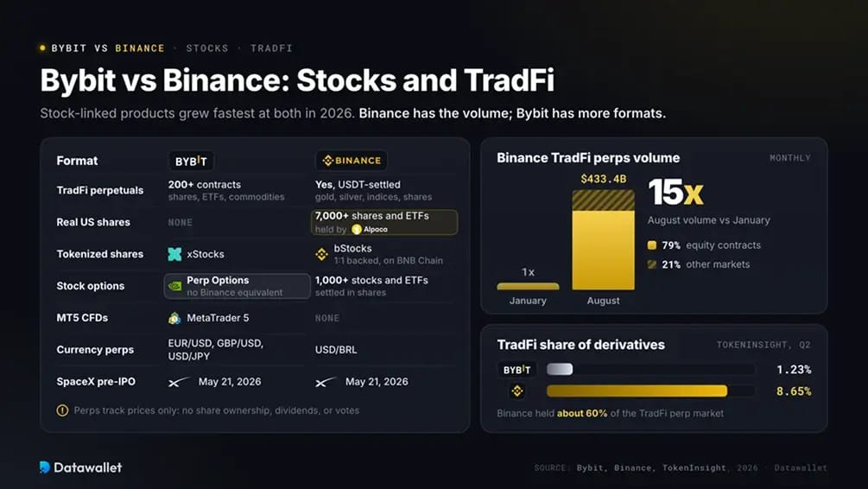Screen dimensions: 868x489
Task: Click the 'about 60%' highlighted text
Action: (582, 413)
